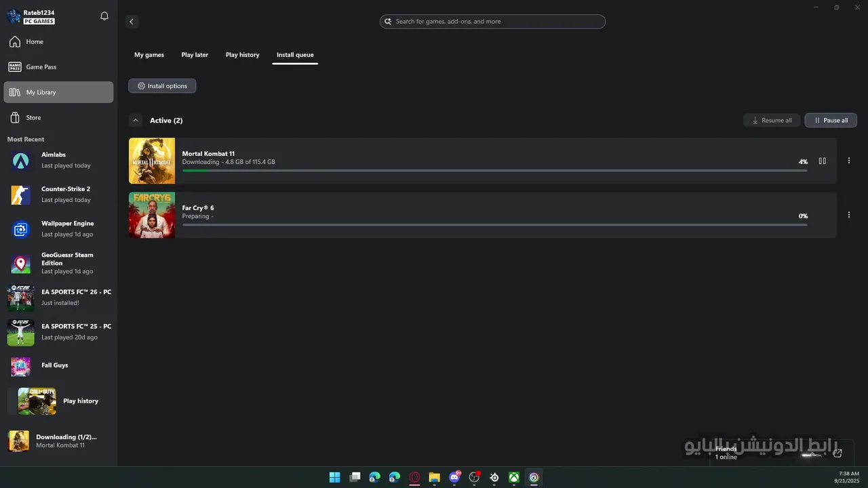
Task: Focus the search games field
Action: click(x=492, y=22)
